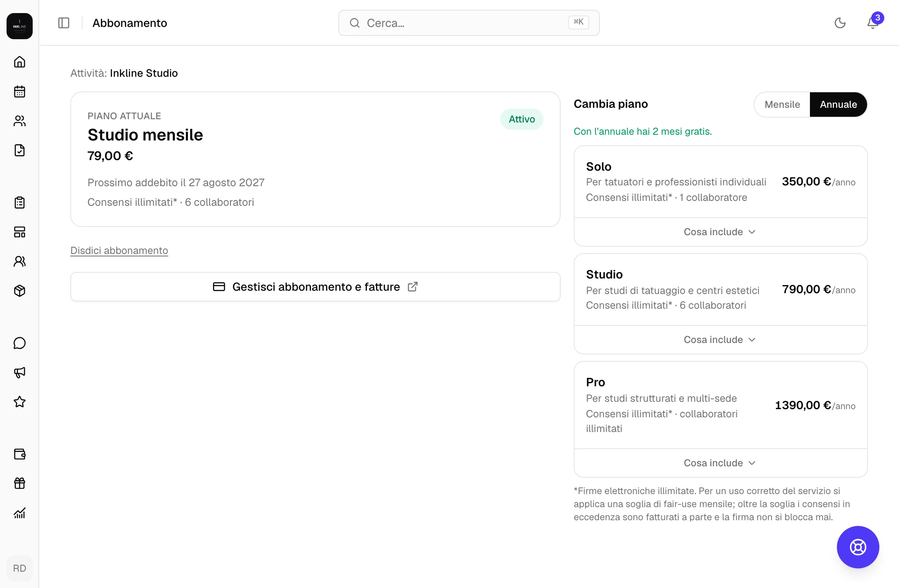Open the RD user avatar menu
The height and width of the screenshot is (588, 899).
tap(20, 568)
